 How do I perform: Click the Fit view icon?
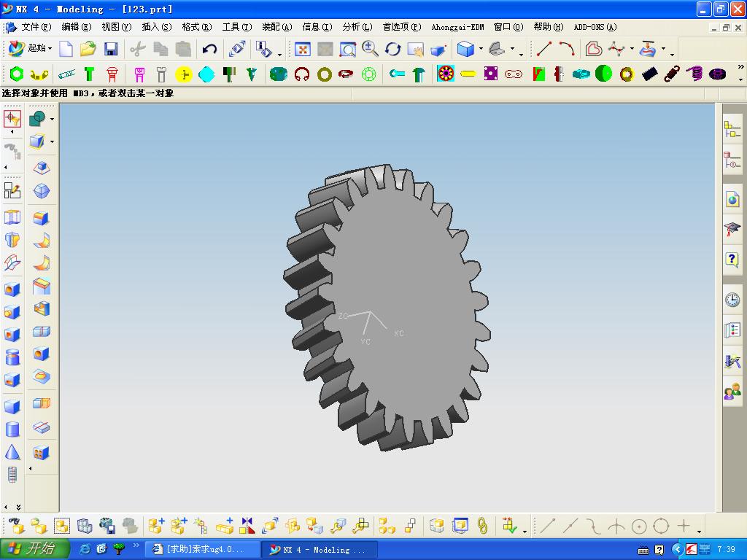303,49
